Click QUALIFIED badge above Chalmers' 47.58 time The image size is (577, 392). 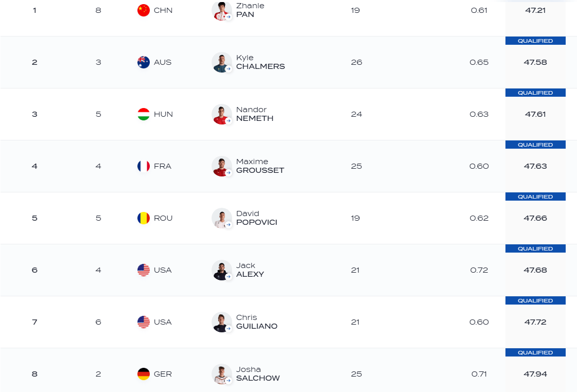click(535, 41)
